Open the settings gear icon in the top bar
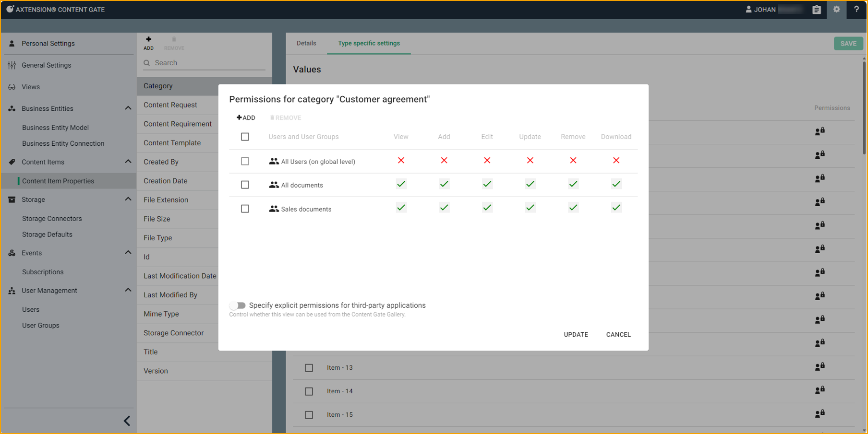This screenshot has height=434, width=868. (837, 10)
